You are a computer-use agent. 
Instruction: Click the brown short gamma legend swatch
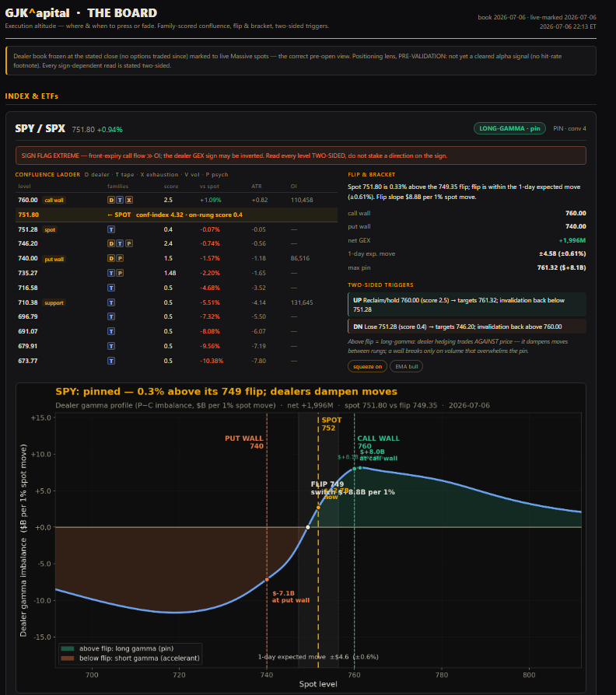tap(68, 658)
